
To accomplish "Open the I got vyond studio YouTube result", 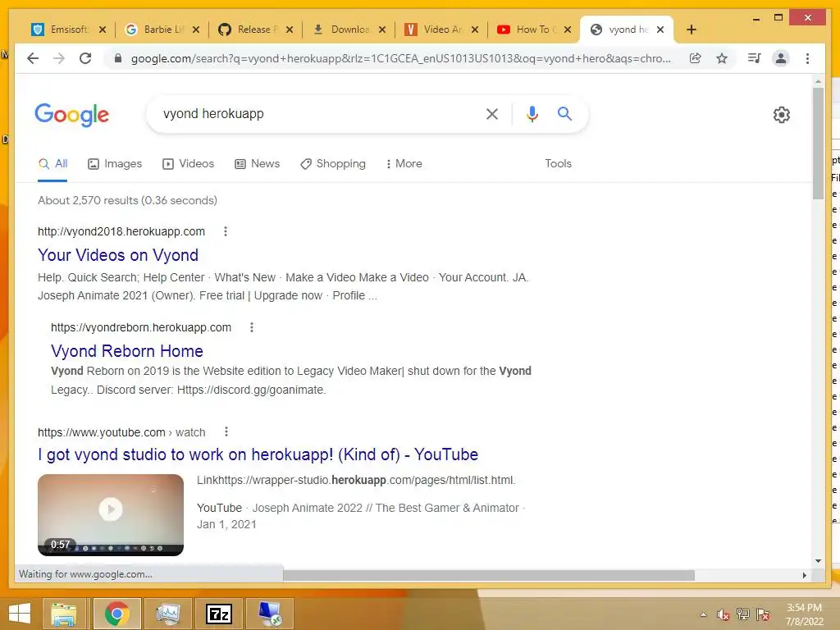I will [258, 454].
